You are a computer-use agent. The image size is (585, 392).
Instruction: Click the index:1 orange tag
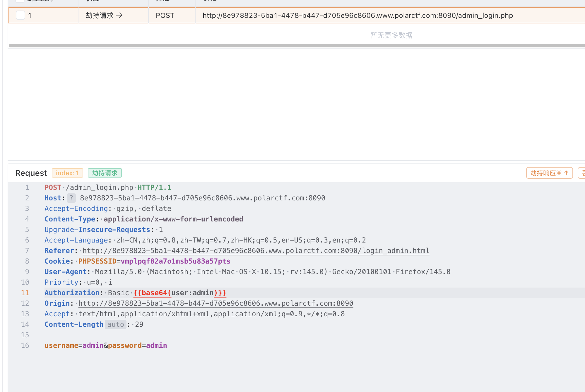click(x=67, y=173)
